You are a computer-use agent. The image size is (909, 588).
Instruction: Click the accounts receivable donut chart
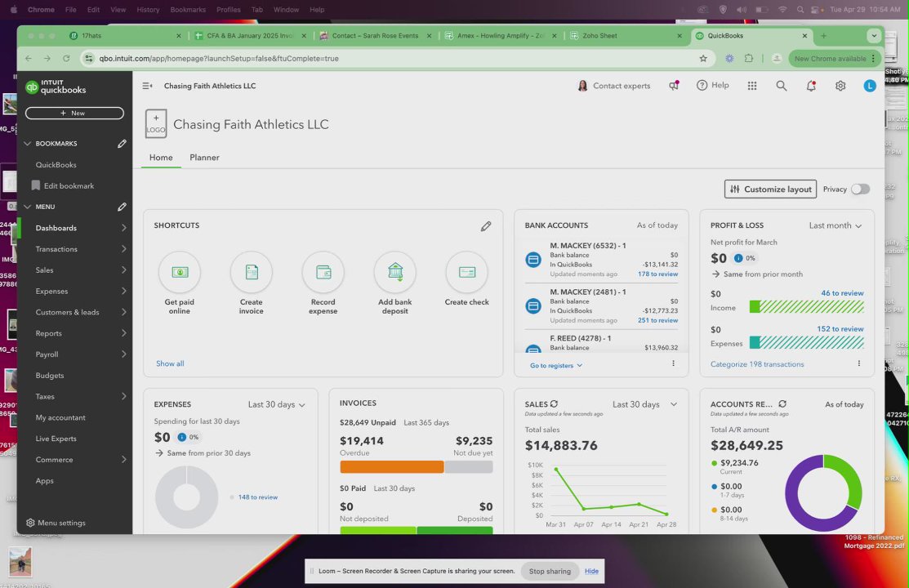pyautogui.click(x=823, y=493)
